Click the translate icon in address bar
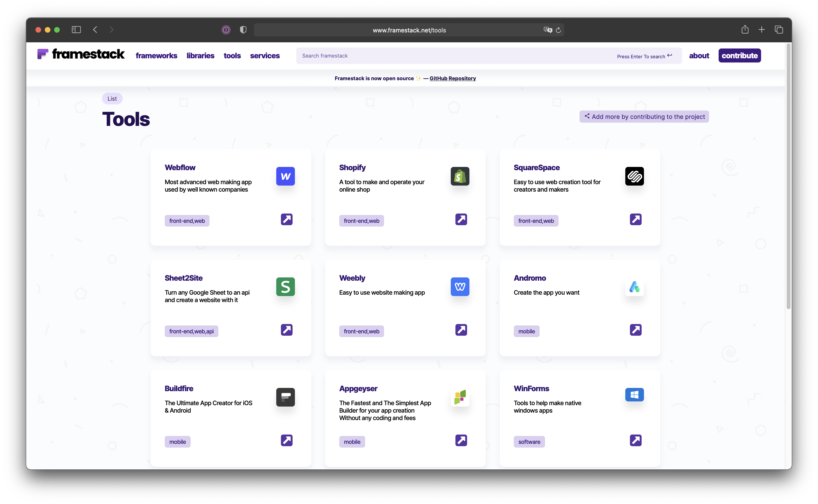818x504 pixels. pos(547,30)
